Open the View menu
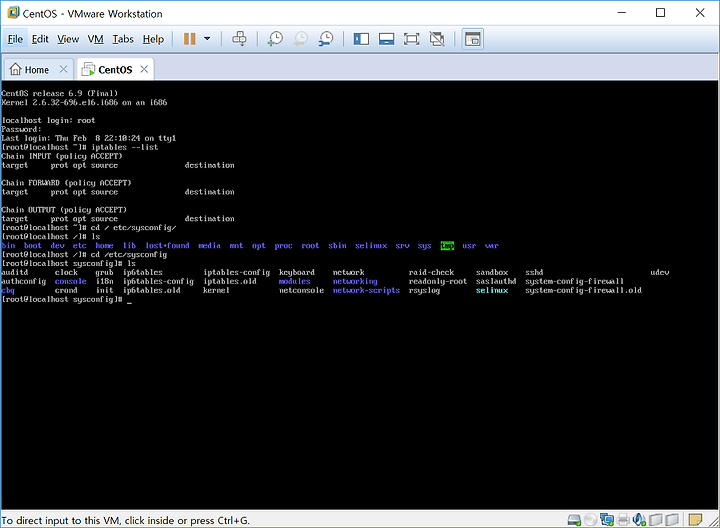The width and height of the screenshot is (720, 528). point(68,39)
